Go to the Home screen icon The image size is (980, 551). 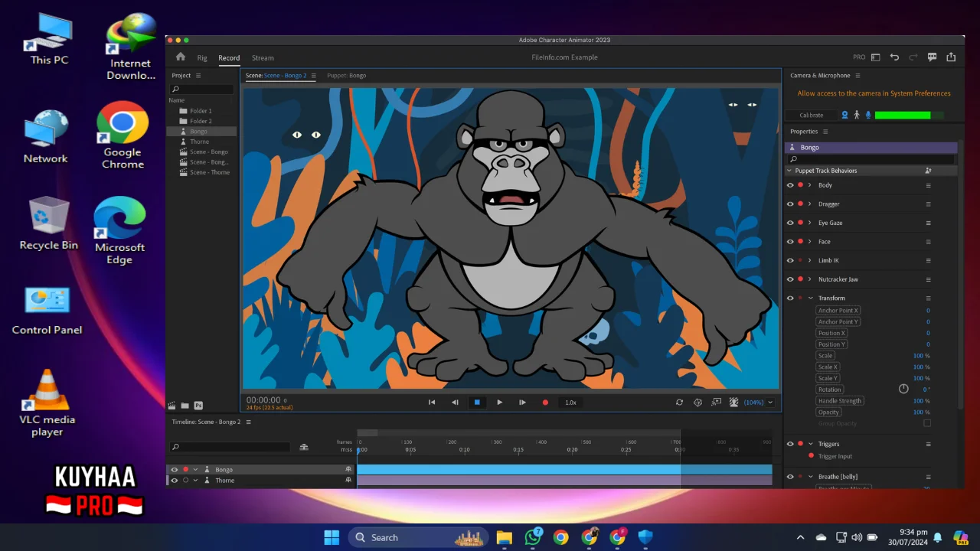(x=181, y=57)
